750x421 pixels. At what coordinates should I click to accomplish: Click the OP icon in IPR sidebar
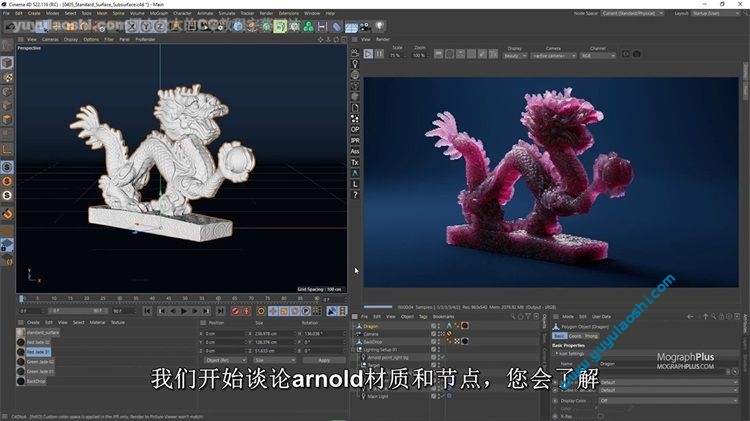click(355, 129)
